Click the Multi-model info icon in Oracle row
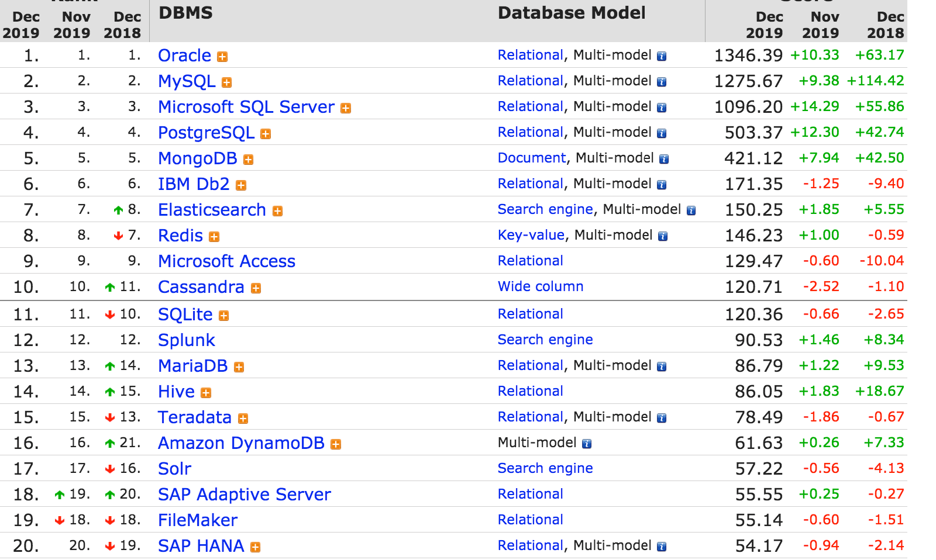This screenshot has width=936, height=560. 662,56
